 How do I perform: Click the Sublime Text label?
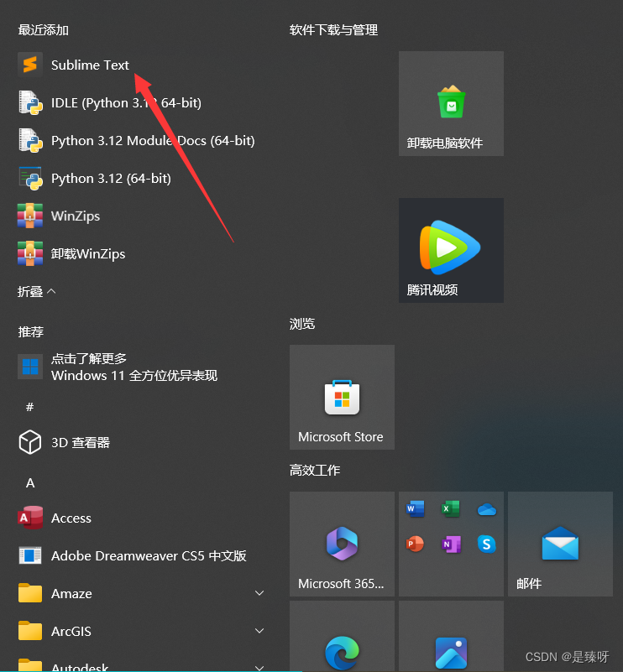[90, 65]
